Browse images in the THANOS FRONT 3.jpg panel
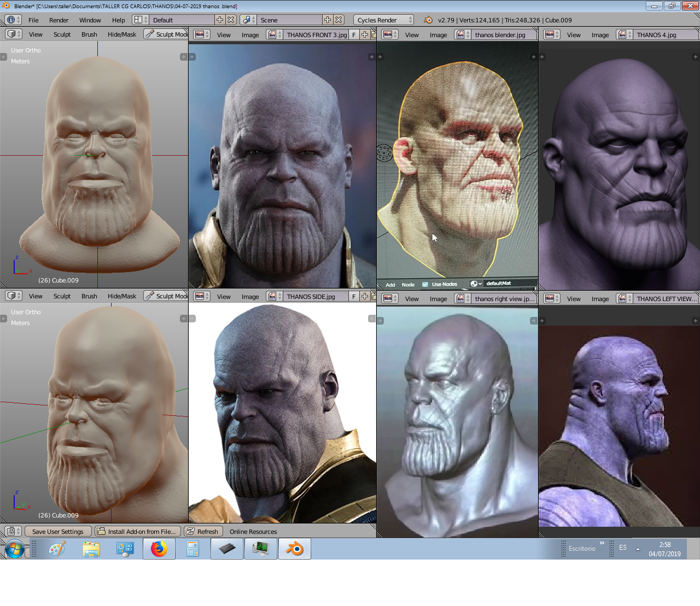 pyautogui.click(x=275, y=34)
